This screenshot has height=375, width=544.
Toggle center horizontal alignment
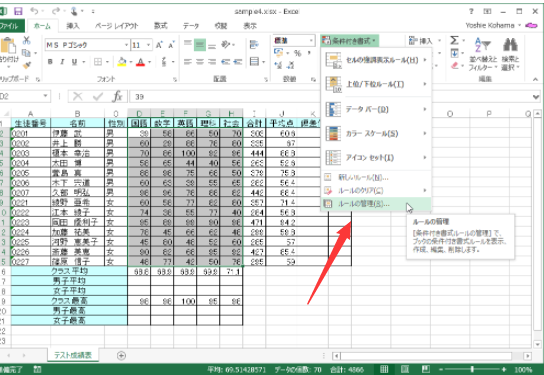pos(200,62)
